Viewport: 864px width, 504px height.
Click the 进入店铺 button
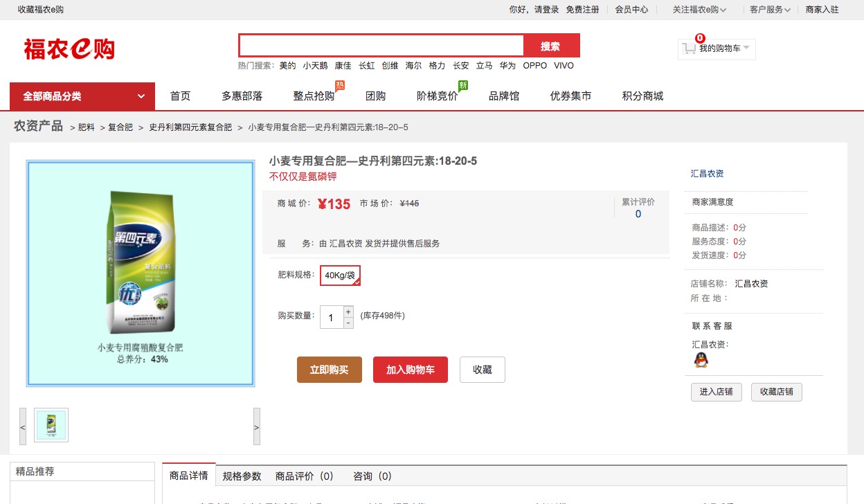[717, 392]
